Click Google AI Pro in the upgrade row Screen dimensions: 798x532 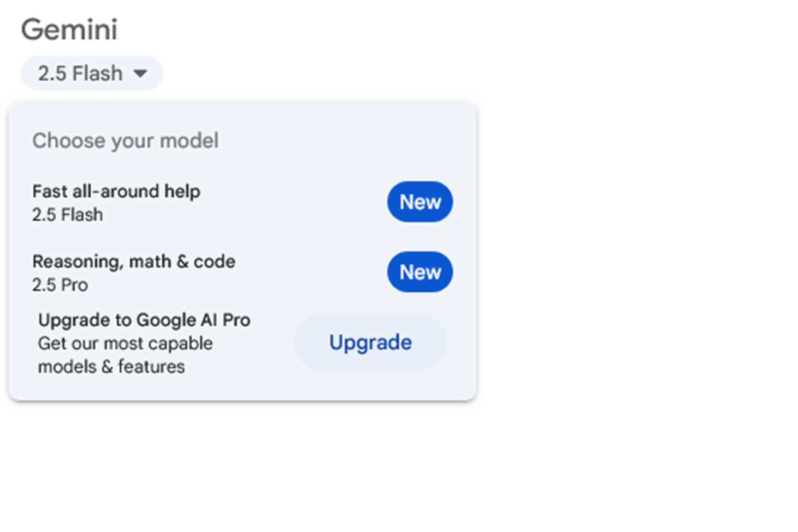193,320
